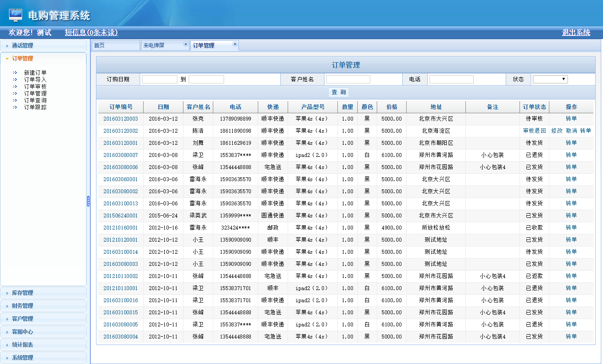The image size is (603, 364).
Task: Click 退出系统 to log out
Action: click(x=576, y=32)
